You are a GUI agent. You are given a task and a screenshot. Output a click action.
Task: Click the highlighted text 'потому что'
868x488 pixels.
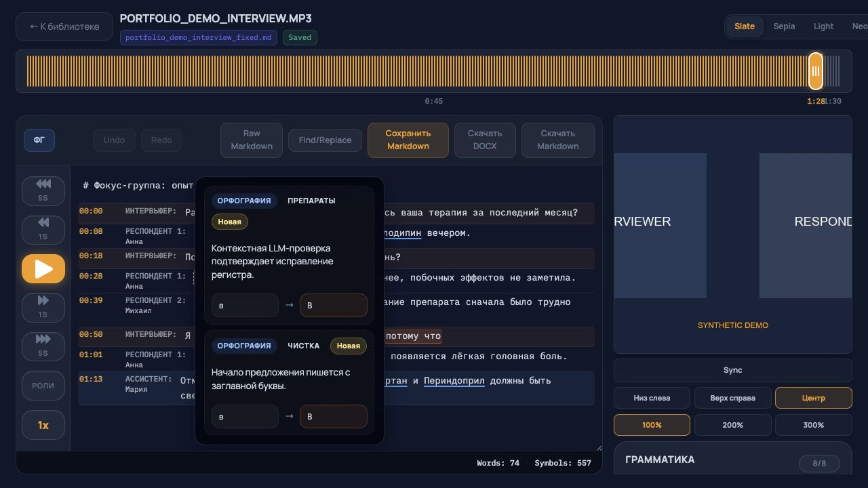tap(413, 336)
